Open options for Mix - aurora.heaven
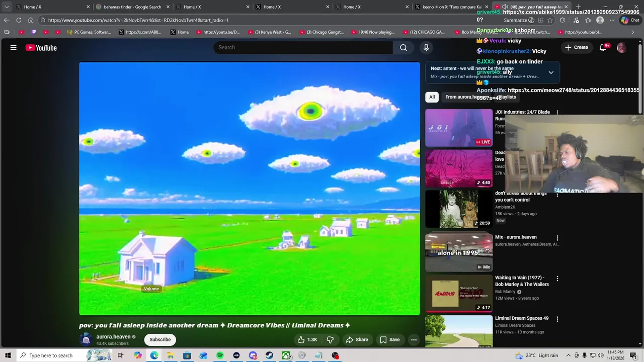The height and width of the screenshot is (362, 644). (557, 238)
